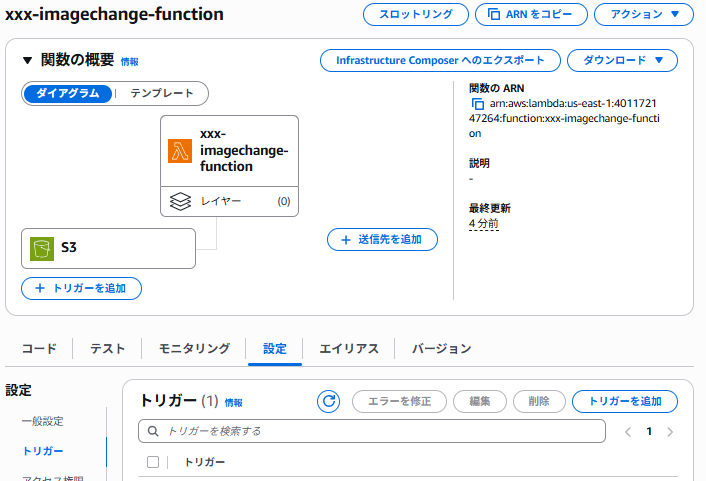Click the green S3 bucket icon
The image size is (706, 481).
coord(42,249)
